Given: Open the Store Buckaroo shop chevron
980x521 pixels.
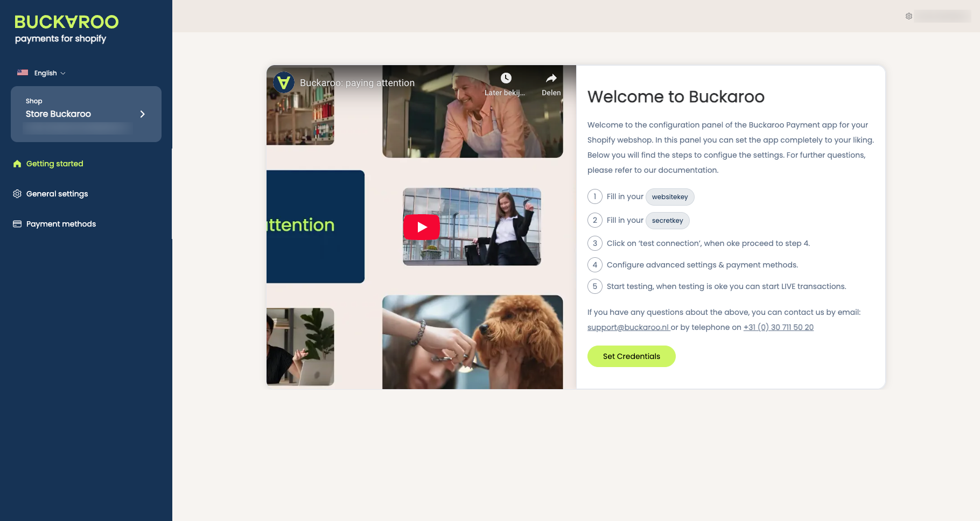Looking at the screenshot, I should pos(142,114).
